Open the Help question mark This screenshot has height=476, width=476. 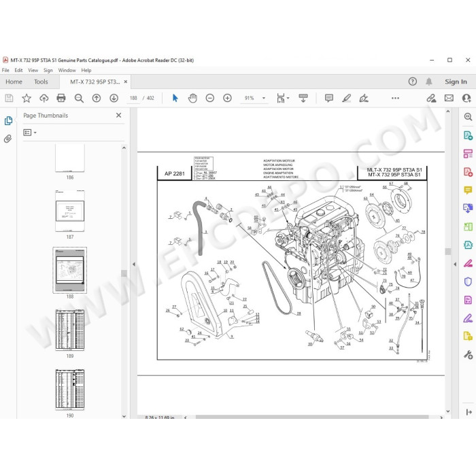(x=412, y=82)
